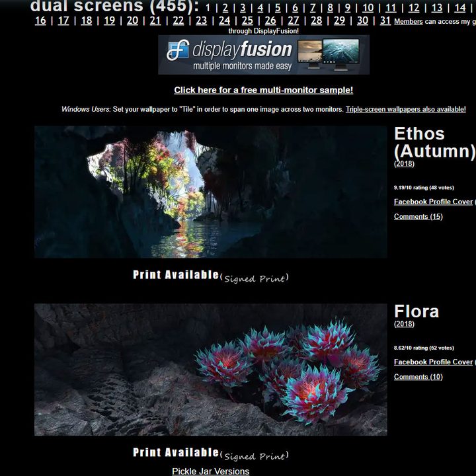Click the 2018 year link under Flora
The height and width of the screenshot is (476, 476).
[x=404, y=324]
